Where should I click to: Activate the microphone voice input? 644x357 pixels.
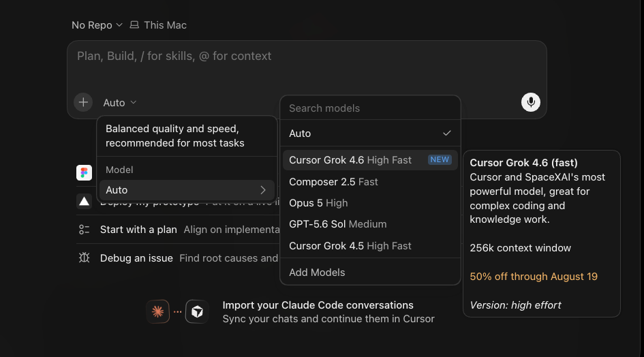coord(531,102)
